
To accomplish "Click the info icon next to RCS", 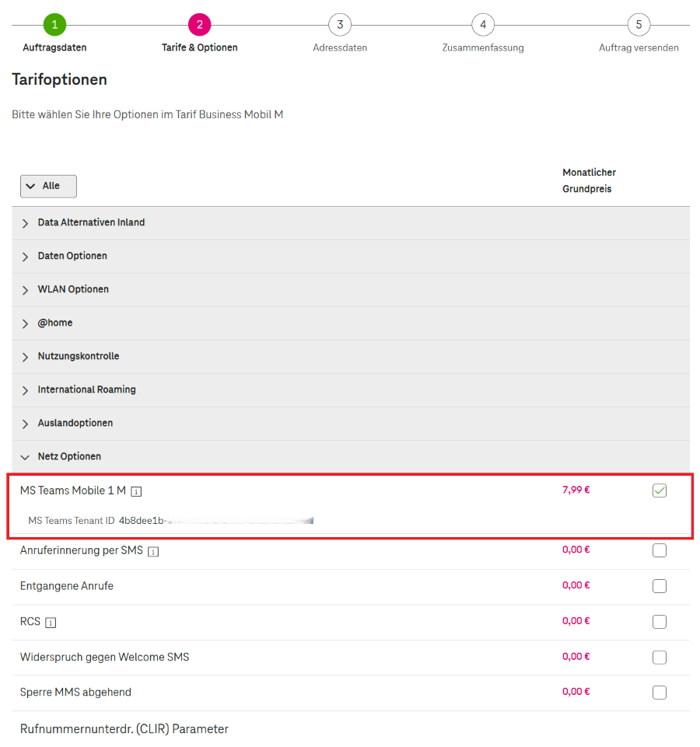I will tap(51, 623).
